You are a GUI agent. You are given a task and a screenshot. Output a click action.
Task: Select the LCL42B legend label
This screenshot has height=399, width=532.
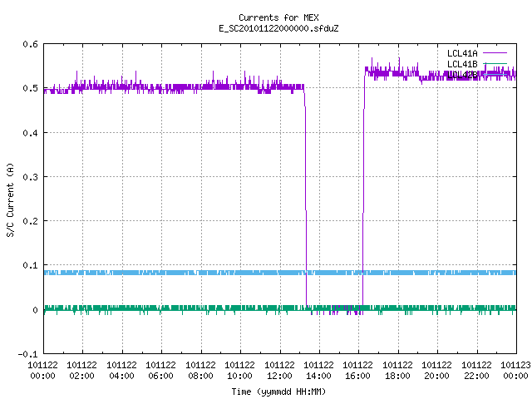coord(462,75)
